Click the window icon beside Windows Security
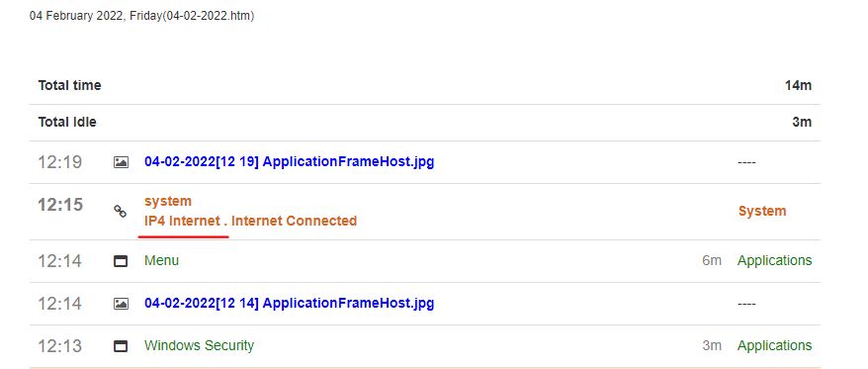868x369 pixels. pos(121,346)
